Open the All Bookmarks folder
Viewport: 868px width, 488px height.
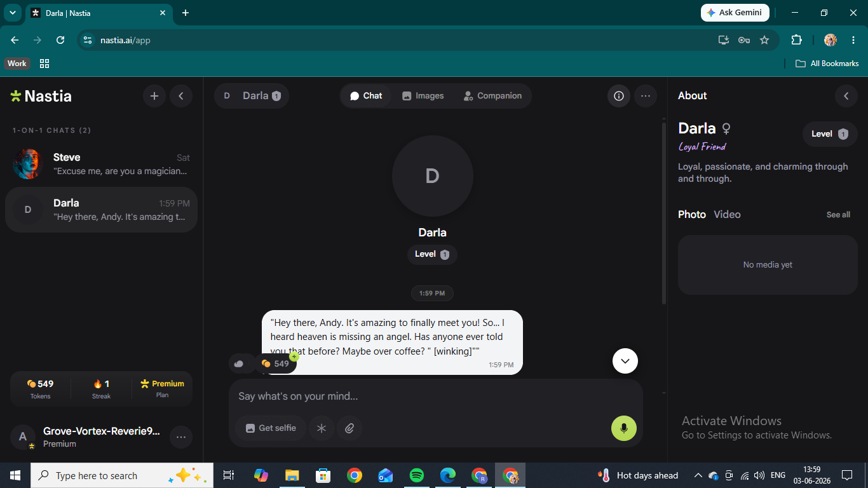pos(827,64)
